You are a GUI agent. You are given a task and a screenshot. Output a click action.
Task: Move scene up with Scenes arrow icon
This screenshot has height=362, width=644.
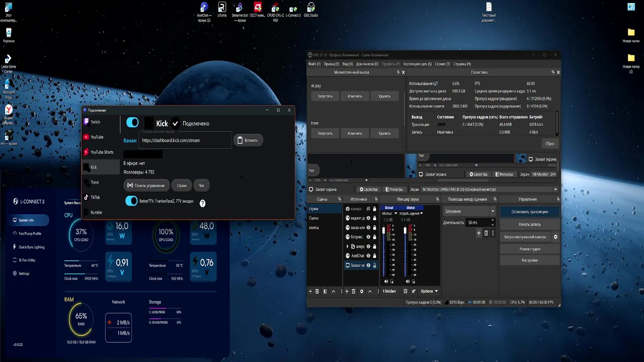point(334,292)
